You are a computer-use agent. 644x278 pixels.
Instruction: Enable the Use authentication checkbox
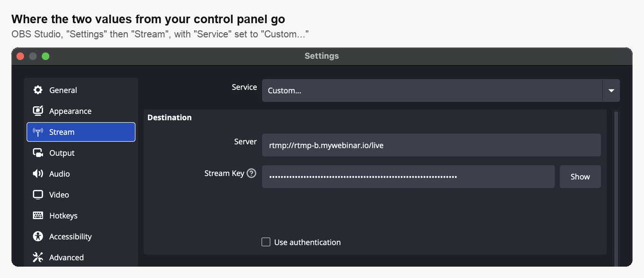pyautogui.click(x=266, y=242)
